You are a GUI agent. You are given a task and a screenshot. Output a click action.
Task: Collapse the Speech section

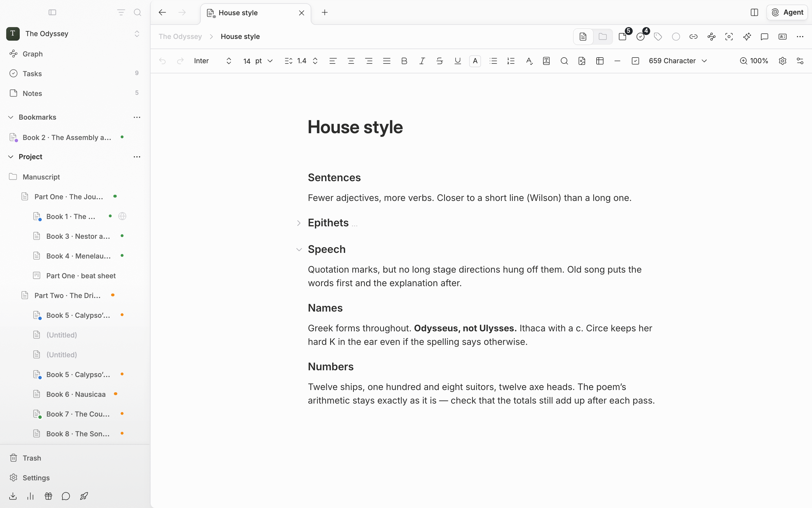(x=299, y=249)
